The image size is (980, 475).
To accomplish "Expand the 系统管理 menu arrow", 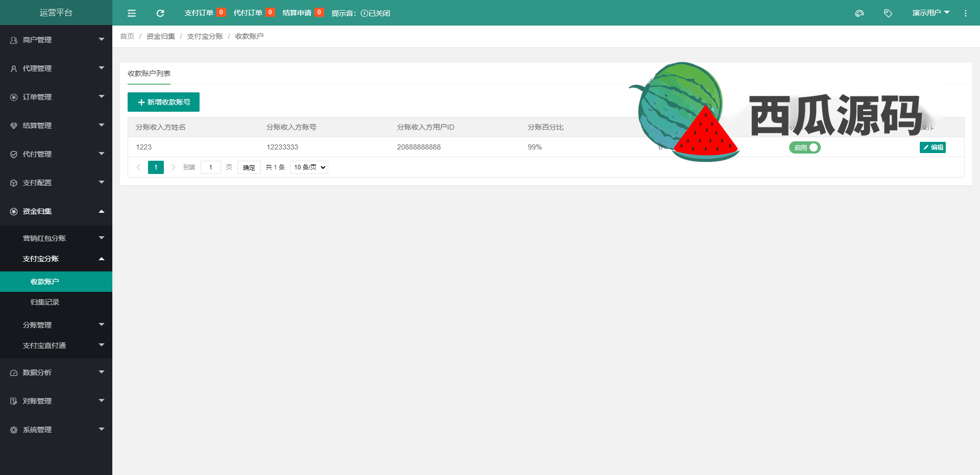I will (x=102, y=429).
